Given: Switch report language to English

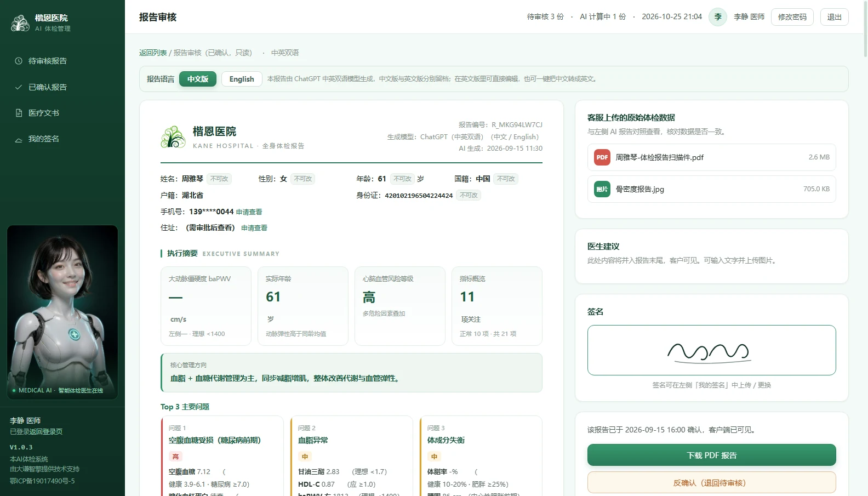Looking at the screenshot, I should [242, 79].
